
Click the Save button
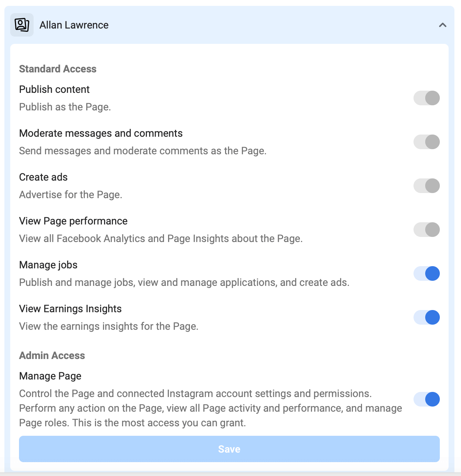pos(229,449)
